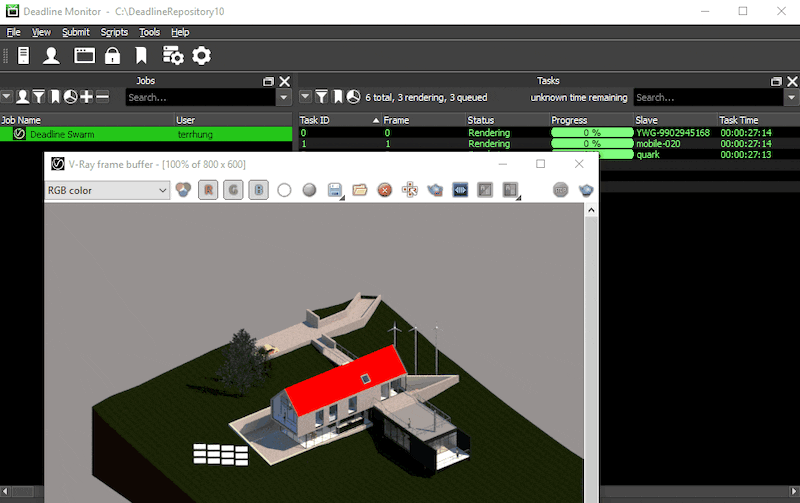Screen dimensions: 800x503
Task: Load image with the open folder icon
Action: tap(360, 190)
